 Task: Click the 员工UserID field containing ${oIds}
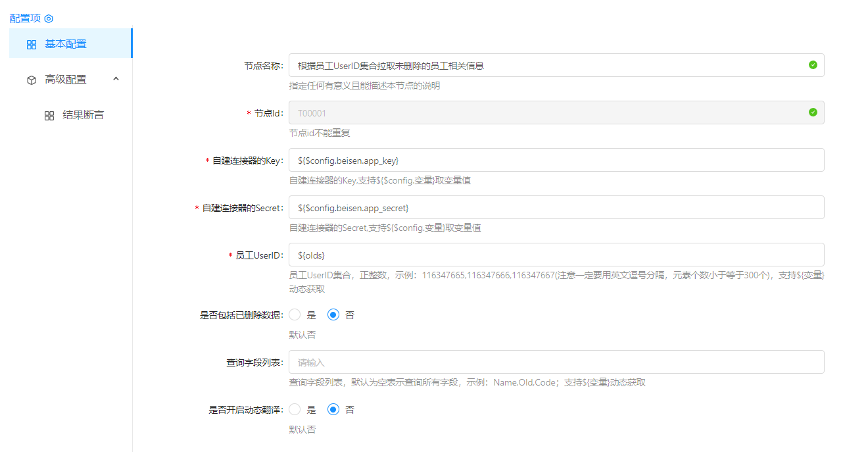tap(556, 255)
